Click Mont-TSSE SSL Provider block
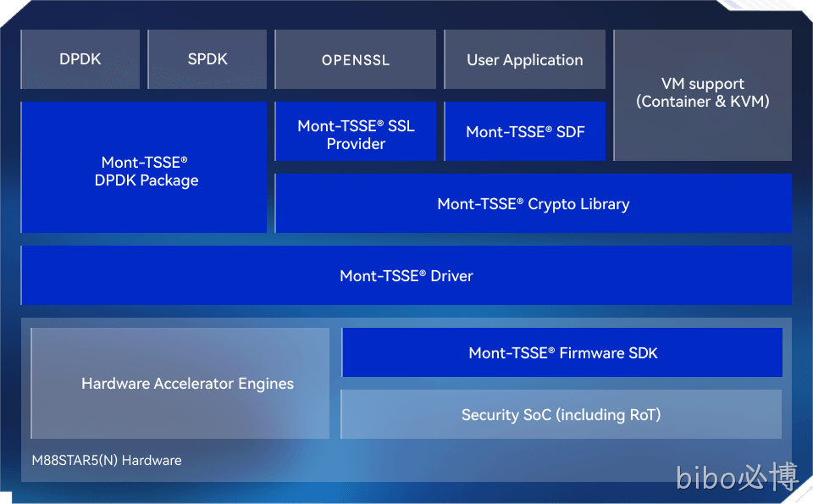 pos(356,131)
